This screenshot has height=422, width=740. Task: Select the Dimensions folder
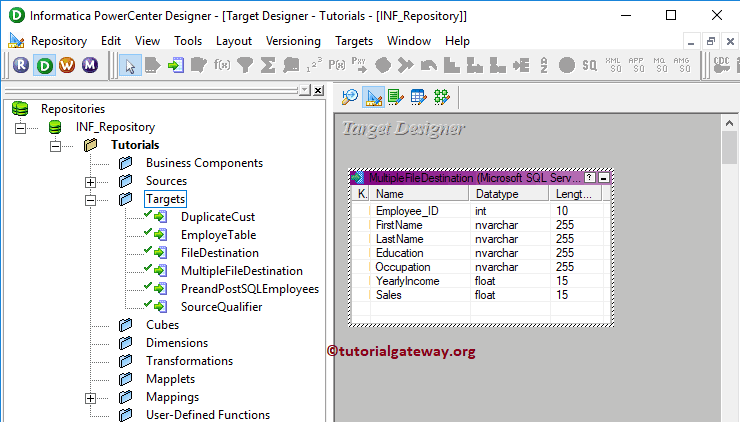coord(177,343)
